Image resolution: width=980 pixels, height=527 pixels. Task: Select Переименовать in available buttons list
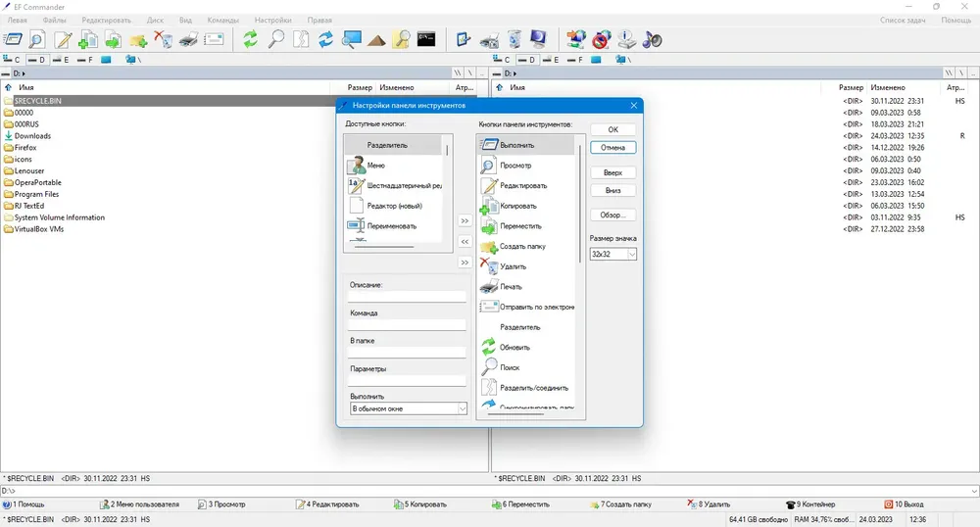(x=394, y=226)
